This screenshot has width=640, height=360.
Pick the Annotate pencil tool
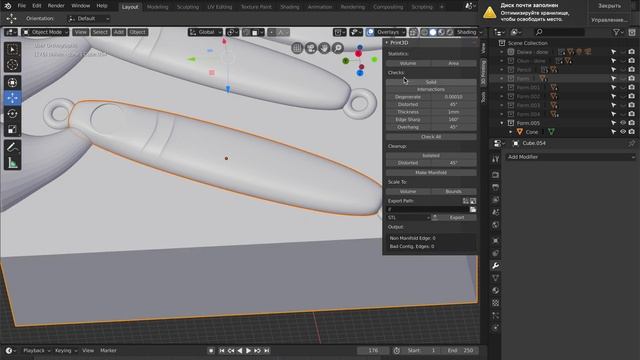pyautogui.click(x=12, y=147)
